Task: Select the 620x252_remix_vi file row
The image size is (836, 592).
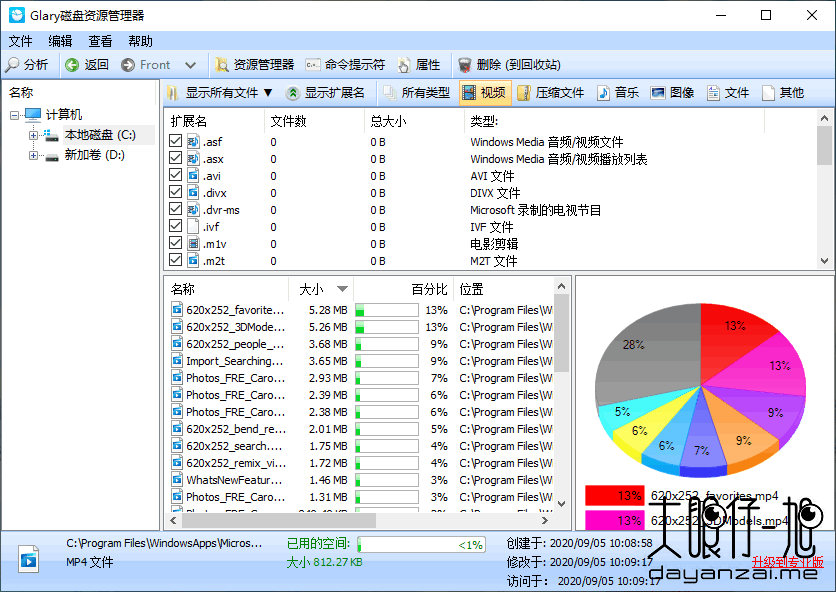Action: [361, 462]
